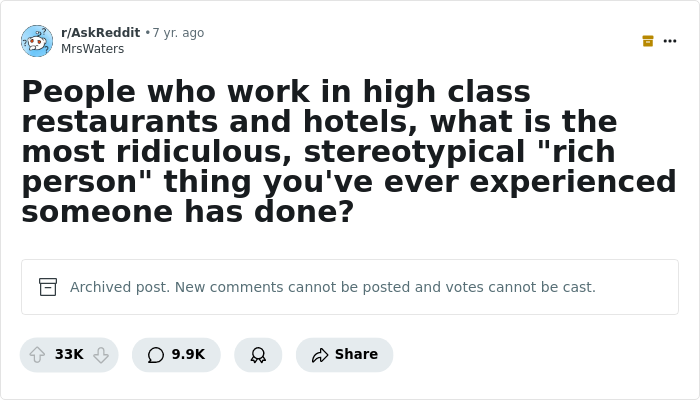Click the speech bubble comments icon
The height and width of the screenshot is (400, 700).
[156, 355]
